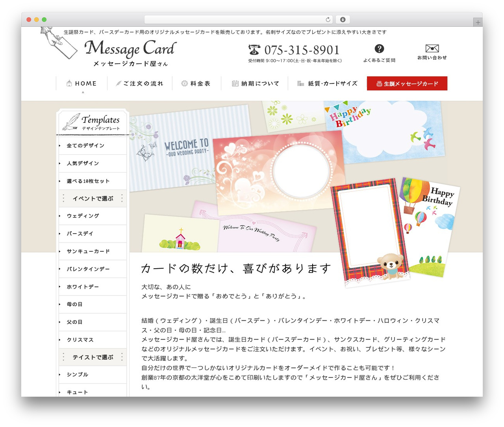Image resolution: width=504 pixels, height=427 pixels.
Task: Click the browser download arrow icon
Action: tap(343, 19)
